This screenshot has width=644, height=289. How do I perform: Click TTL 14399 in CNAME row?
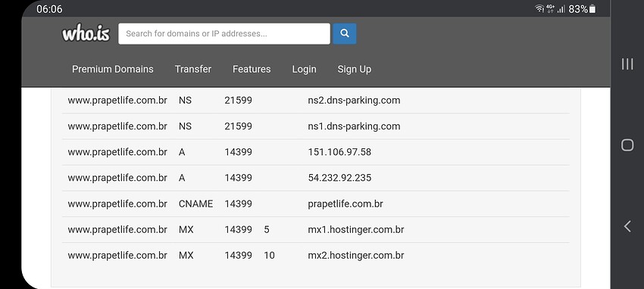tap(238, 204)
